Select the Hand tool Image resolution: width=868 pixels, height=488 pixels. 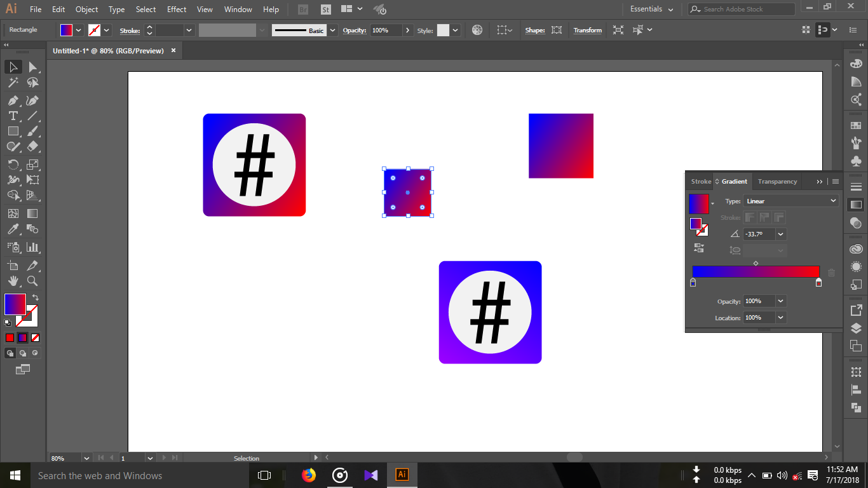[13, 281]
